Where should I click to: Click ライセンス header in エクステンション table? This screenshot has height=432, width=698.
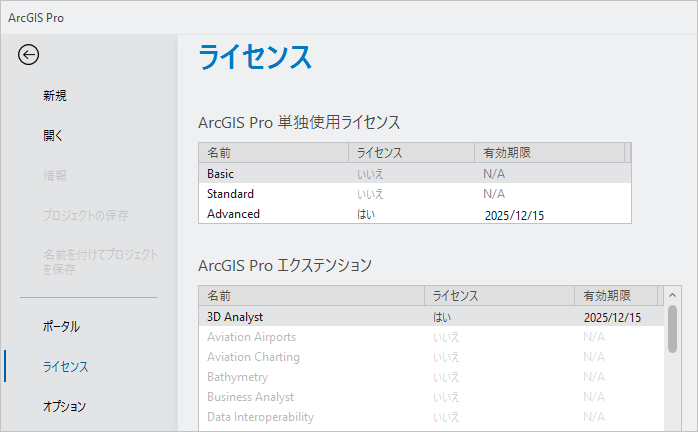pos(499,296)
